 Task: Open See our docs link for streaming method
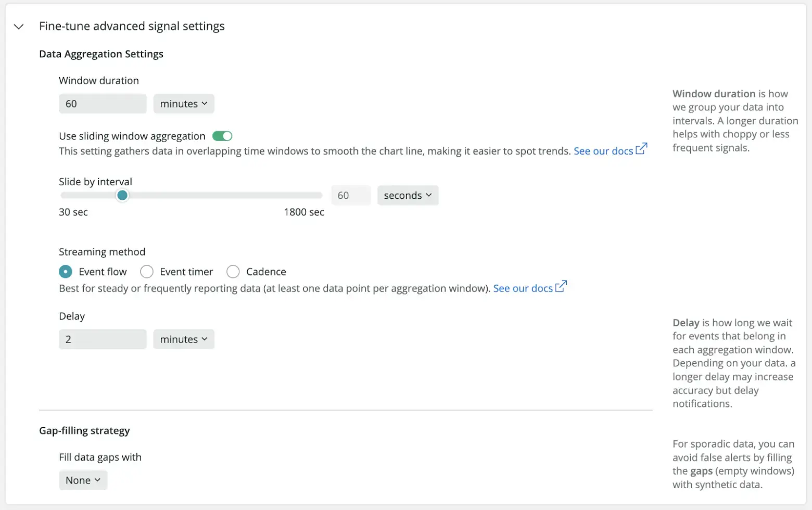(x=523, y=289)
